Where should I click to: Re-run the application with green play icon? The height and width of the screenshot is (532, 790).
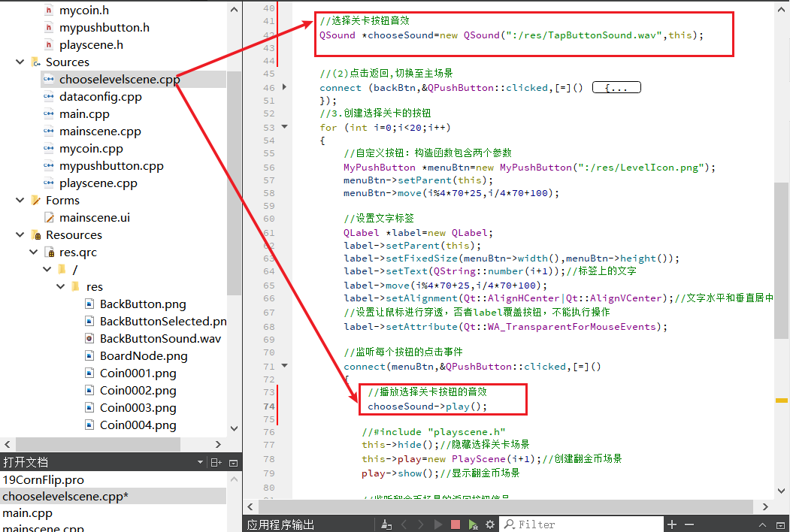coord(438,524)
